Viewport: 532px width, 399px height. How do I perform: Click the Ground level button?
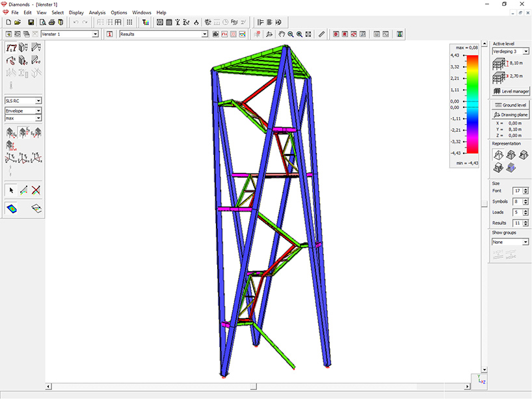(x=511, y=105)
